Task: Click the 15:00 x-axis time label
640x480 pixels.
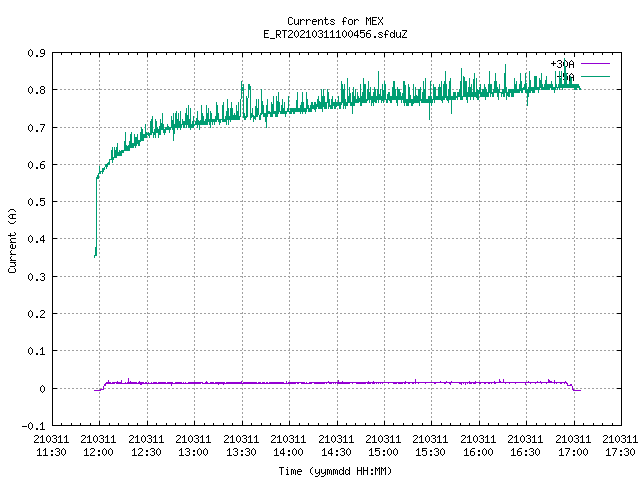Action: point(383,452)
